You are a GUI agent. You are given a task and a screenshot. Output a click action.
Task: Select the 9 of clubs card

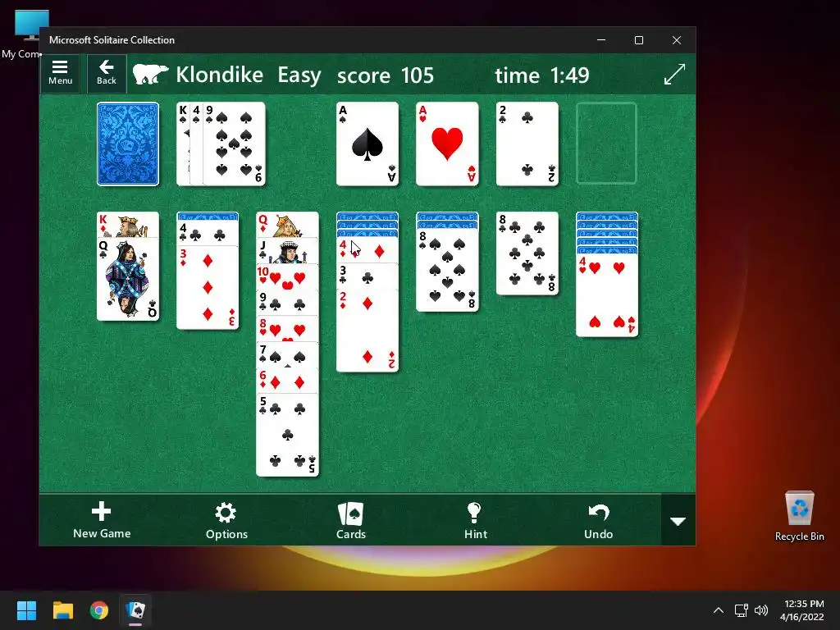[288, 303]
